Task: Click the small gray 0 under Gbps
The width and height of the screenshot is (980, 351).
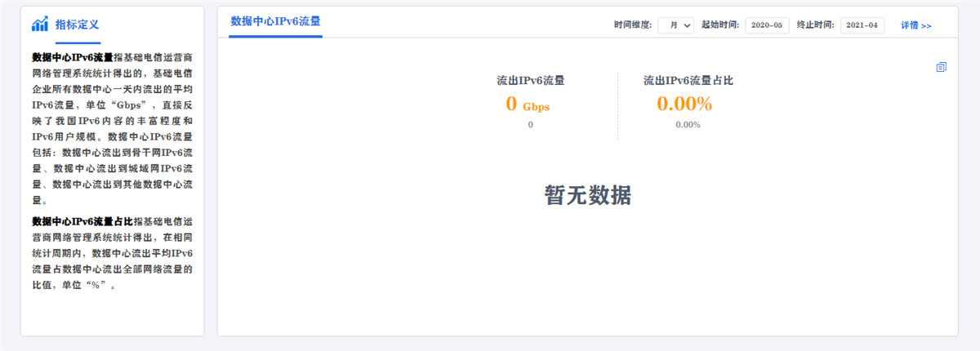Action: click(530, 125)
